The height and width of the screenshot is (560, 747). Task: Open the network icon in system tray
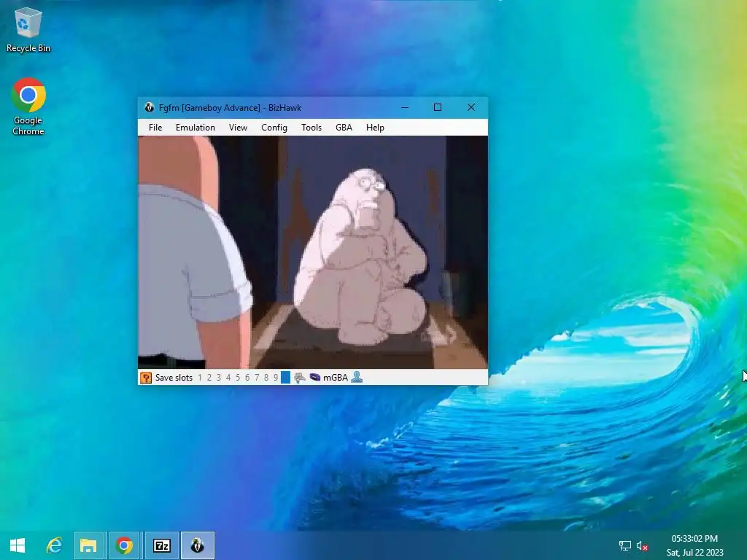624,545
